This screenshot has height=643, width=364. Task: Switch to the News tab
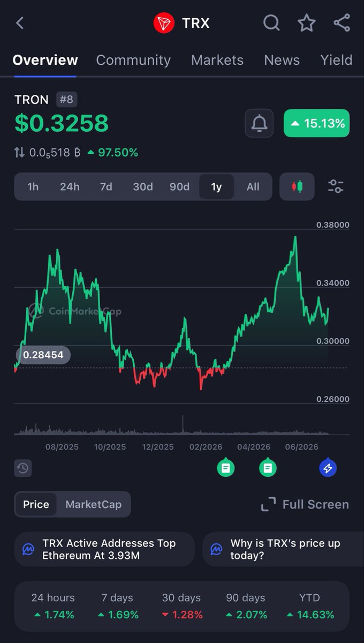pos(282,60)
